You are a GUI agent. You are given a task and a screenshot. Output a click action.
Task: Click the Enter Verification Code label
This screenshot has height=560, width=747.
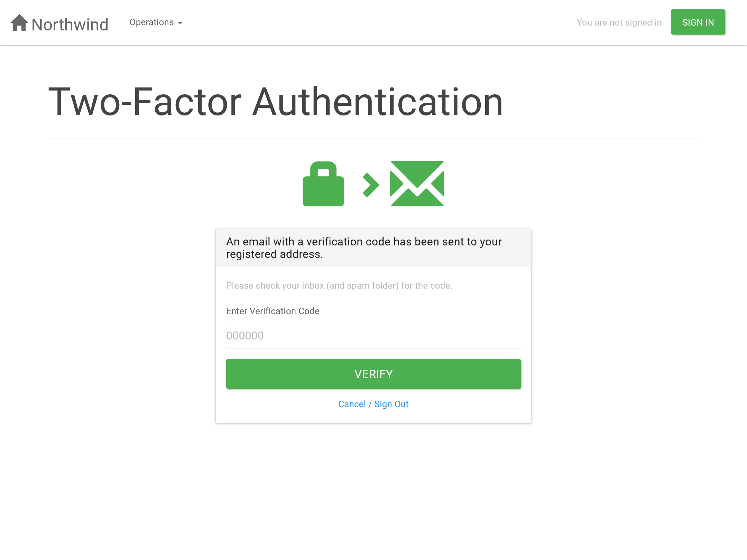tap(273, 311)
